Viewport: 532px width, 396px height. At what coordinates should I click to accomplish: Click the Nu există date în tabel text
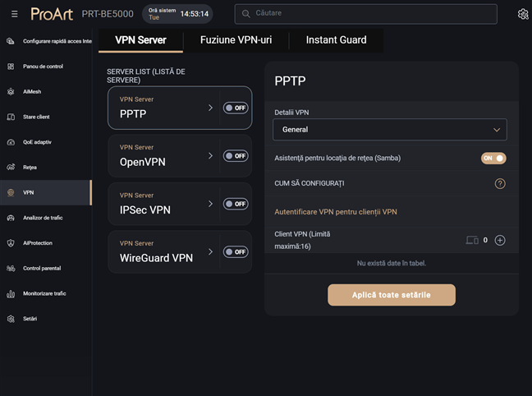coord(392,263)
